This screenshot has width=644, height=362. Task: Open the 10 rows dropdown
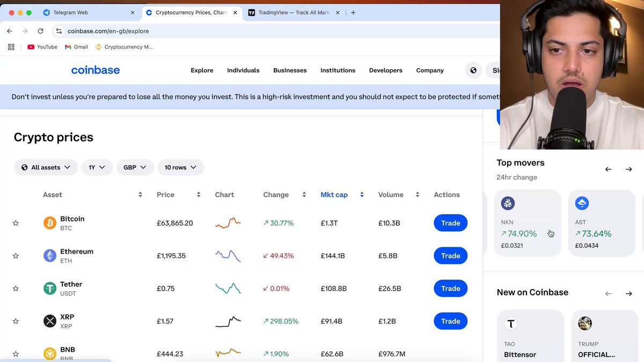180,167
